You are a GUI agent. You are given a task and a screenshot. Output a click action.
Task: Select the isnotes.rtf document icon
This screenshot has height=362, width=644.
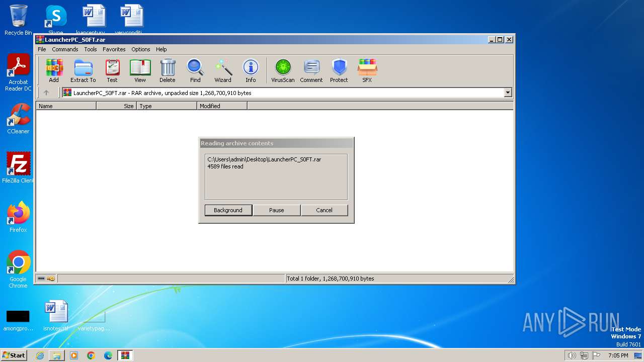pos(55,316)
